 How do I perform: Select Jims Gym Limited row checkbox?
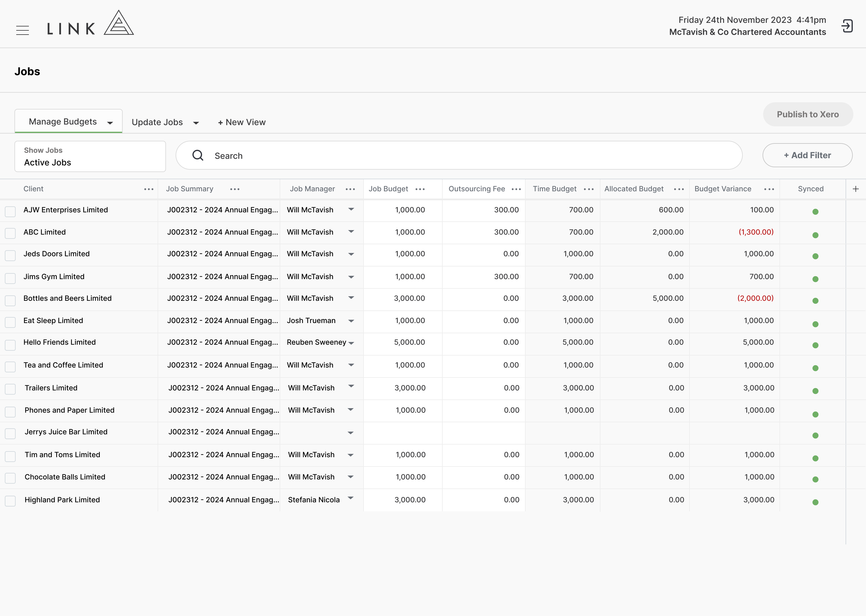(10, 278)
